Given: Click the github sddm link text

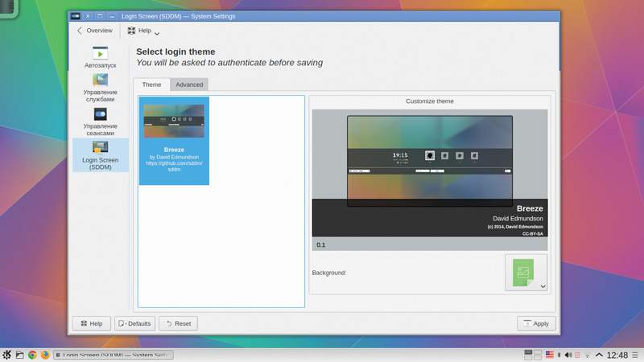Looking at the screenshot, I should [174, 166].
